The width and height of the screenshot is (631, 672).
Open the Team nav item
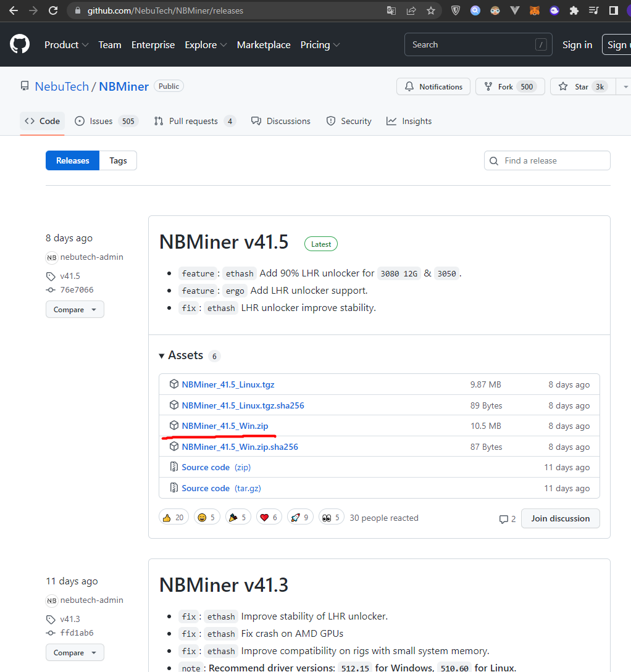point(110,44)
